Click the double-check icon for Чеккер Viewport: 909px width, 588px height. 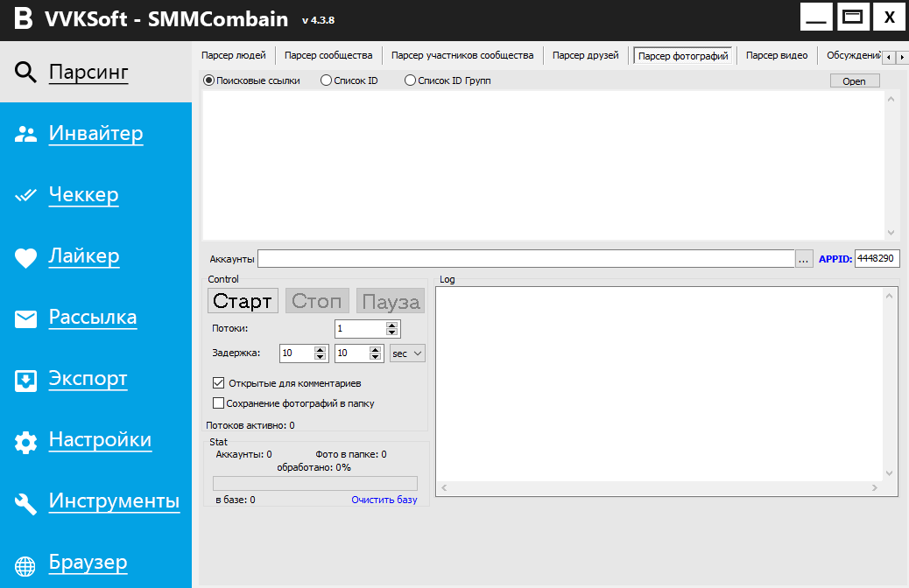point(26,195)
